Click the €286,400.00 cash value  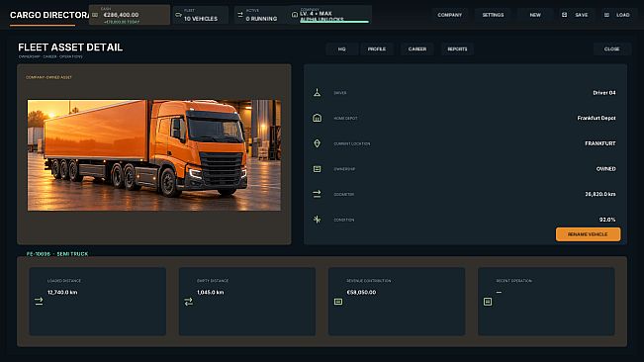[x=121, y=15]
